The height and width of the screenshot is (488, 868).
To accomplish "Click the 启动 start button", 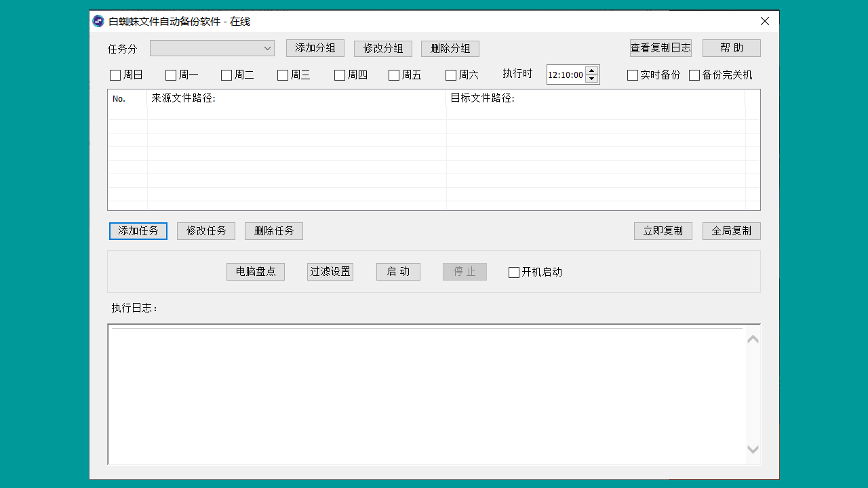I will (398, 272).
